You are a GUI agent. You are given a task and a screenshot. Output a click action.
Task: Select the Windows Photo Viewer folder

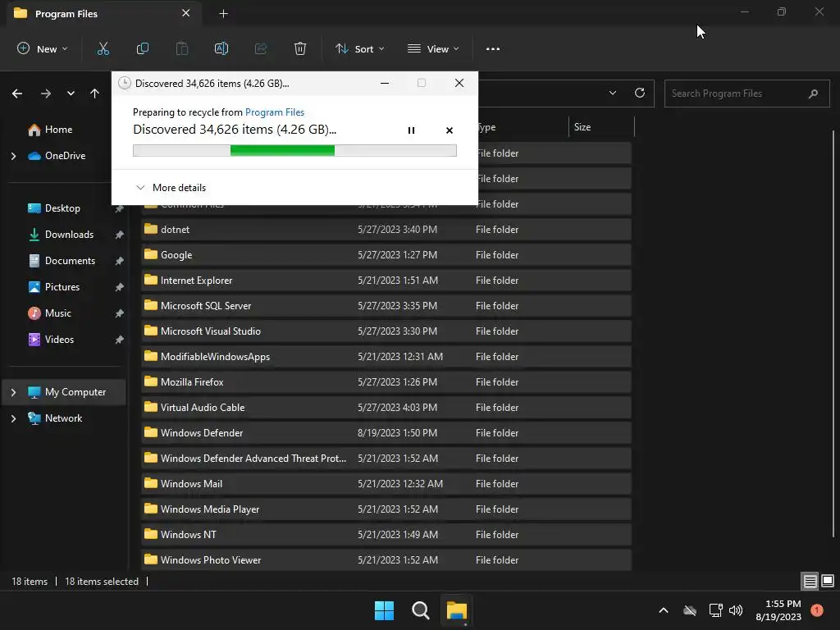pos(386,560)
